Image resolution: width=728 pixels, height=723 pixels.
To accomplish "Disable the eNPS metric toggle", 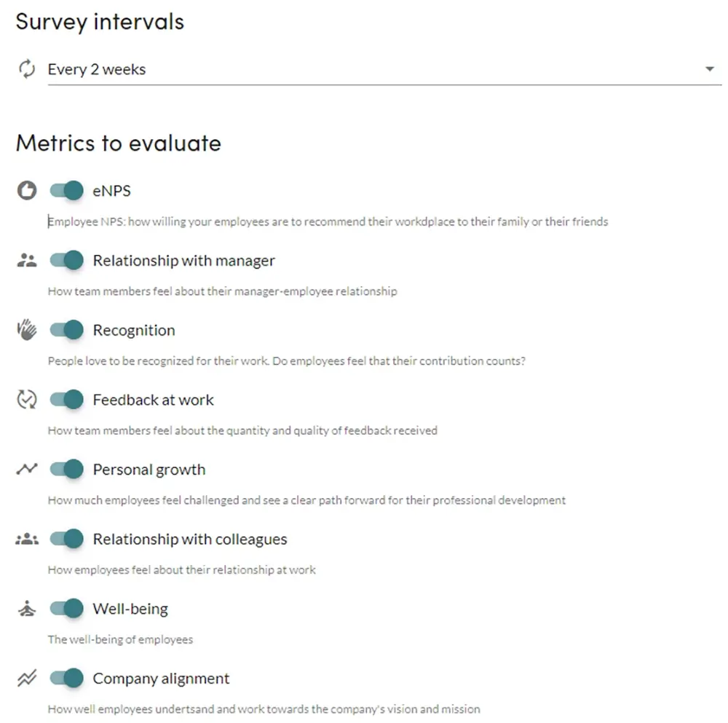I will (67, 190).
